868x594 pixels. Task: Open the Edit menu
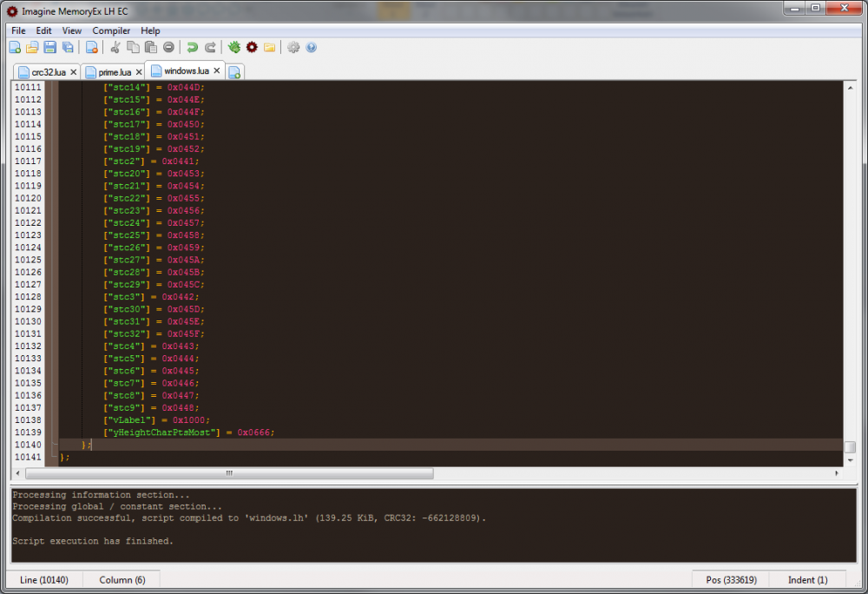pos(43,30)
